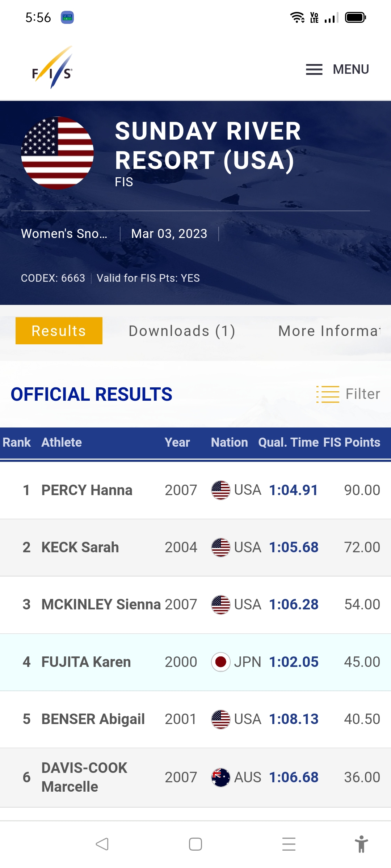Tap USA flag icon in PERCY Hanna row
The height and width of the screenshot is (868, 391).
220,490
